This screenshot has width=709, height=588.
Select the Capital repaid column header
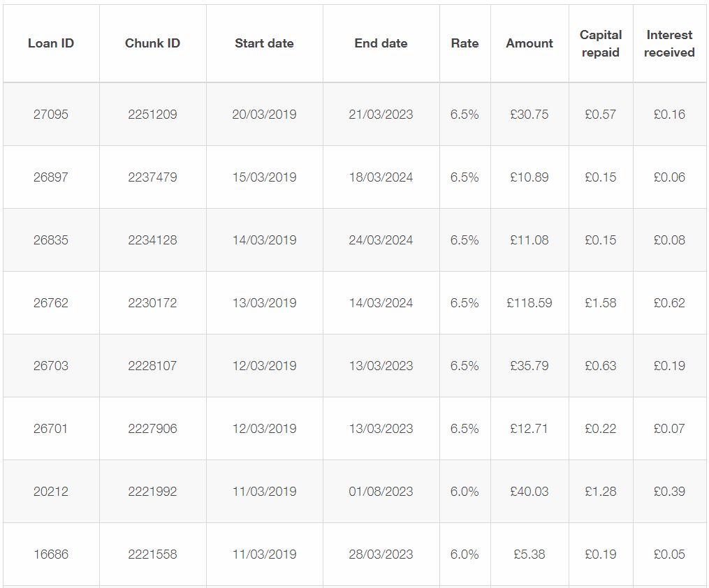[601, 43]
